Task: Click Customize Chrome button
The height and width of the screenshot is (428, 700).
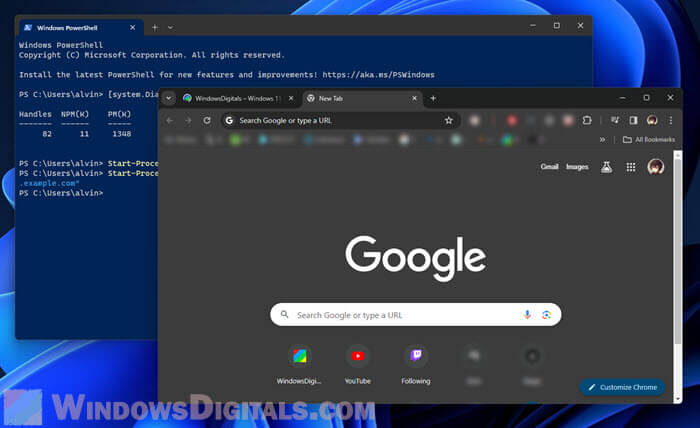Action: click(622, 387)
